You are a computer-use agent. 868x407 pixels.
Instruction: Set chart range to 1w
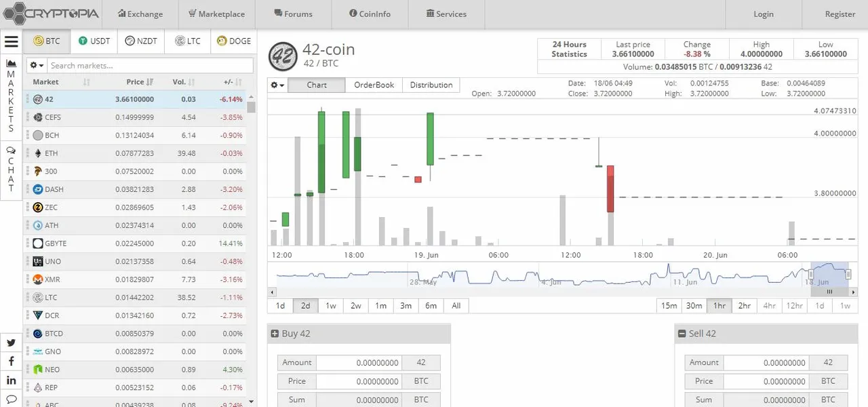331,305
